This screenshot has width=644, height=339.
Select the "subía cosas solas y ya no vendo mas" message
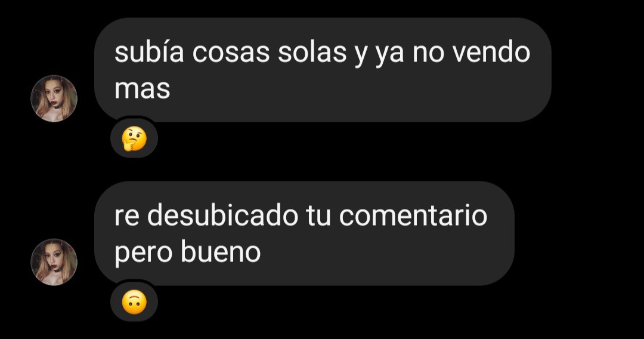[x=323, y=70]
